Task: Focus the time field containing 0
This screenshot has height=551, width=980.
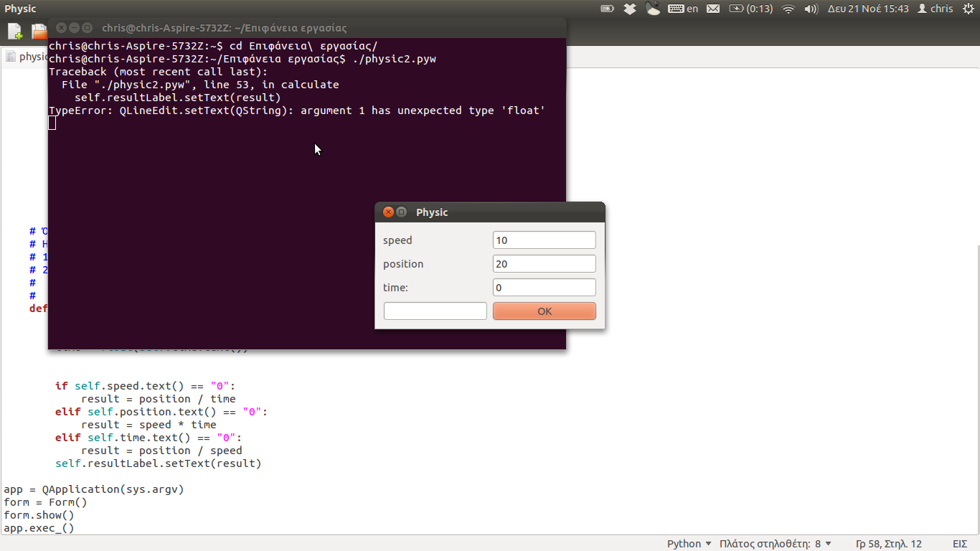Action: (544, 288)
